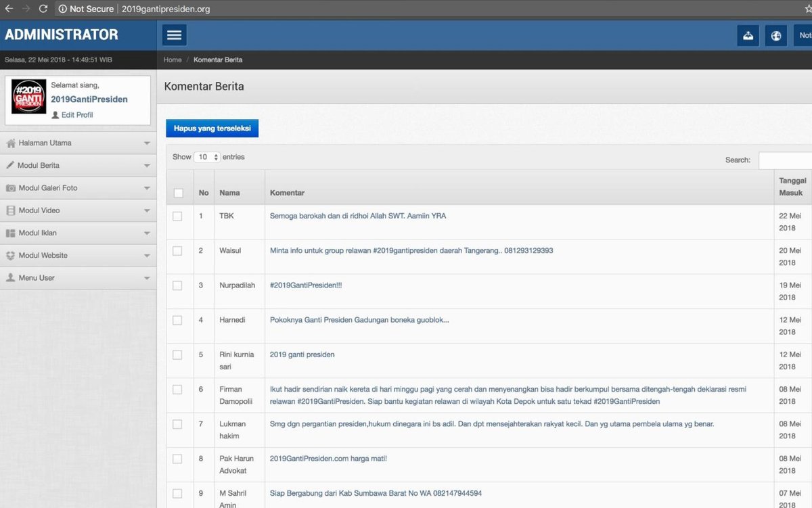Expand Modul Website menu arrow

pyautogui.click(x=147, y=256)
